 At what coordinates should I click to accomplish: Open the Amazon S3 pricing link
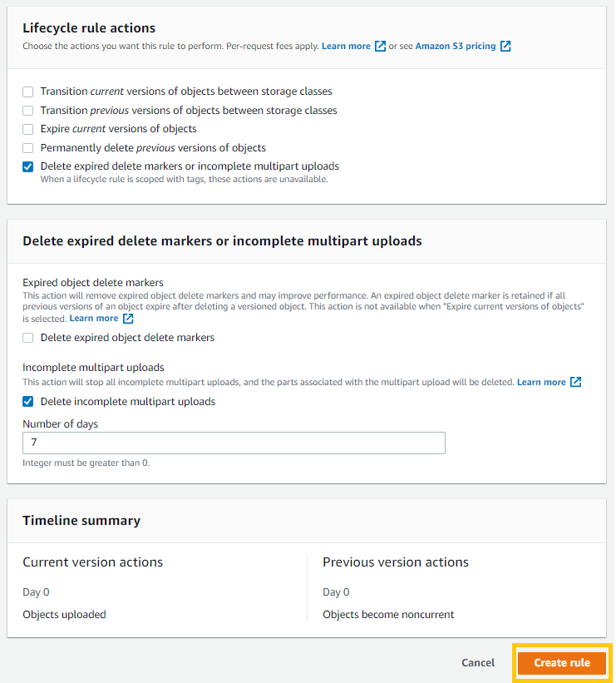point(456,47)
